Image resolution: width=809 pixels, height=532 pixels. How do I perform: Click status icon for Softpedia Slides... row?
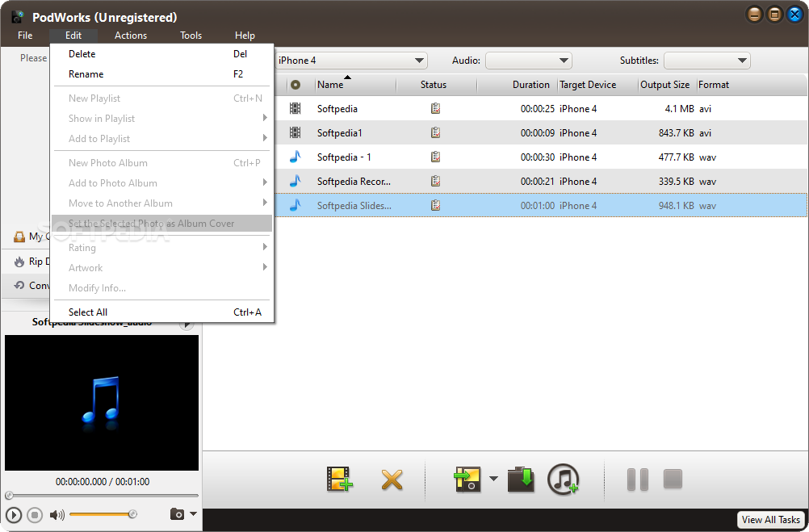click(x=435, y=205)
